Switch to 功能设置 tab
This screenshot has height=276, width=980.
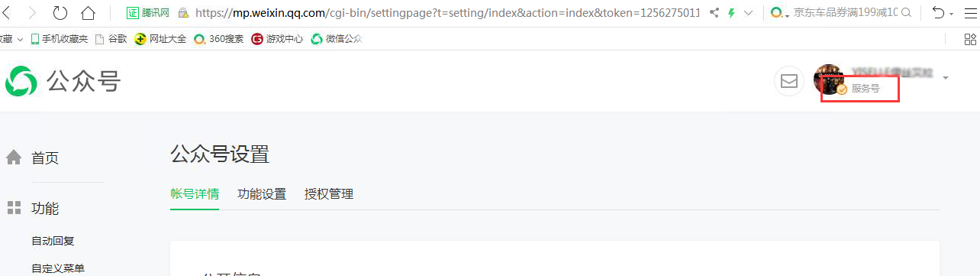(x=262, y=194)
